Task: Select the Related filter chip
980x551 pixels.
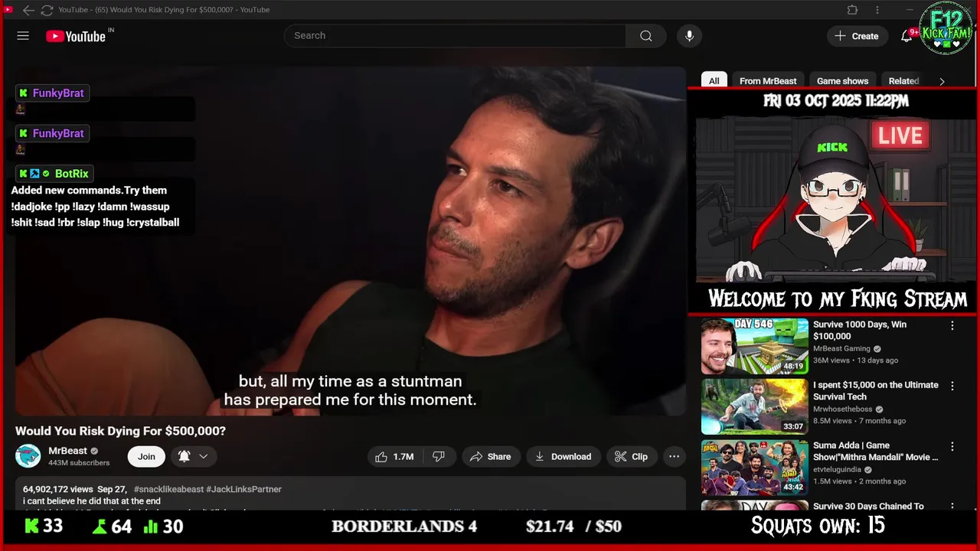Action: pyautogui.click(x=903, y=80)
